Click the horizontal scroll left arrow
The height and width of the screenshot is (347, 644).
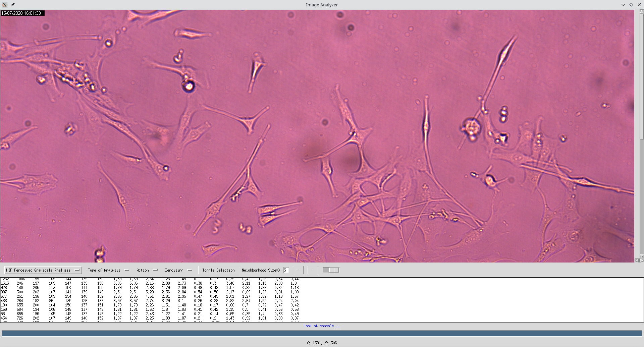[x=636, y=261]
